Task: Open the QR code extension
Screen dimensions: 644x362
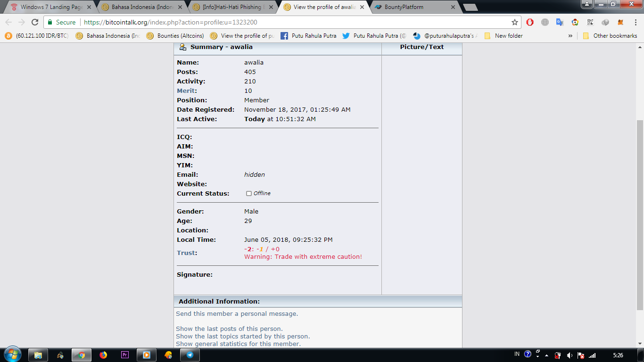Action: [x=590, y=22]
